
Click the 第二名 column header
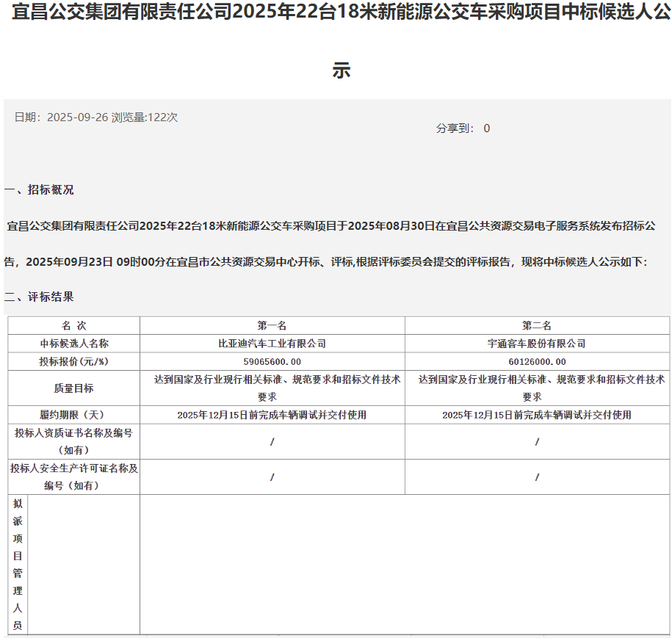click(537, 325)
